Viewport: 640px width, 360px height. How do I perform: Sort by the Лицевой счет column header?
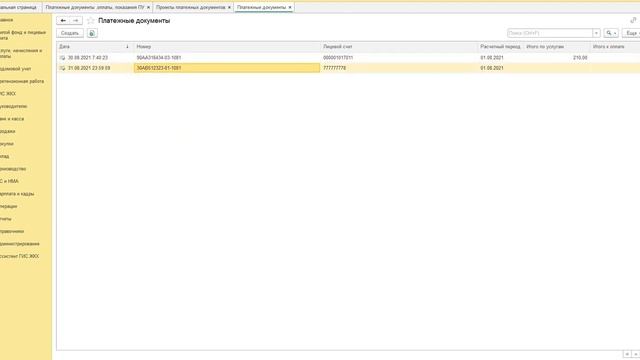click(399, 47)
